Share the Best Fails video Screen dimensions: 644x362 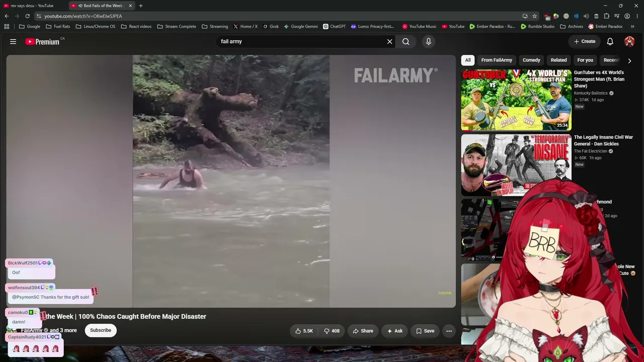(x=363, y=331)
